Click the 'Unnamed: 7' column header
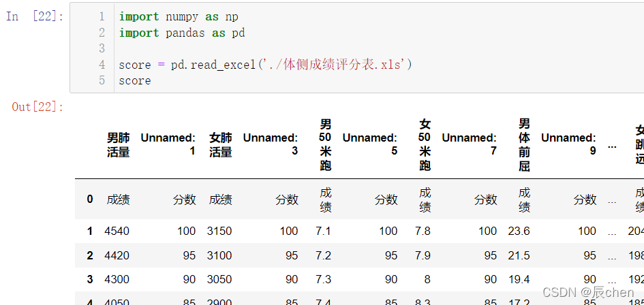Image resolution: width=644 pixels, height=305 pixels. pos(469,144)
